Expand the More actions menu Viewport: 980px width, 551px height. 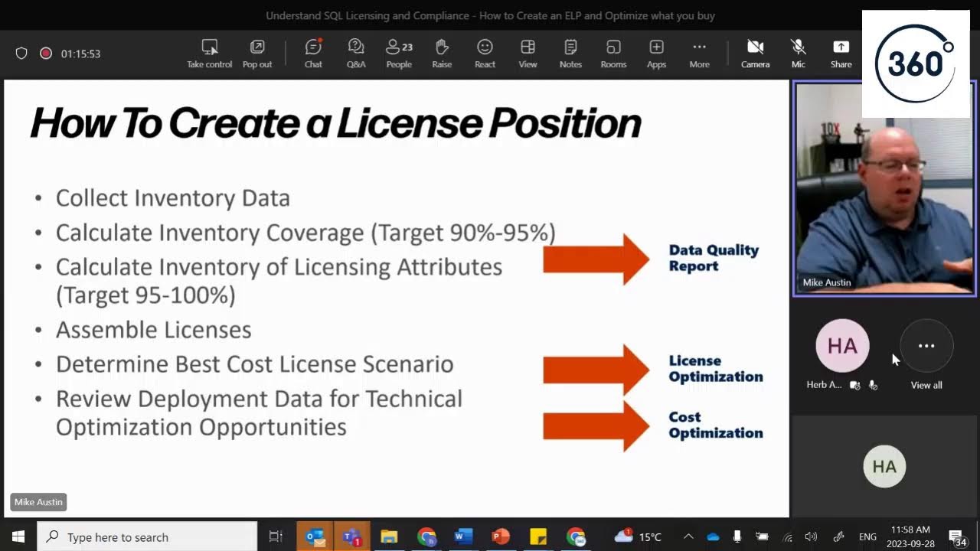pos(699,54)
